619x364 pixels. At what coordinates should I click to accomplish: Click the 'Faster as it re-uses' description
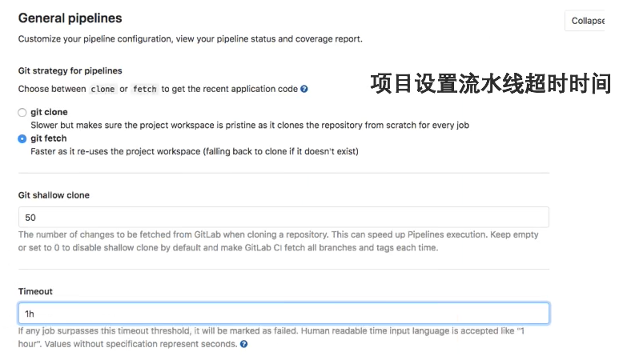point(195,151)
